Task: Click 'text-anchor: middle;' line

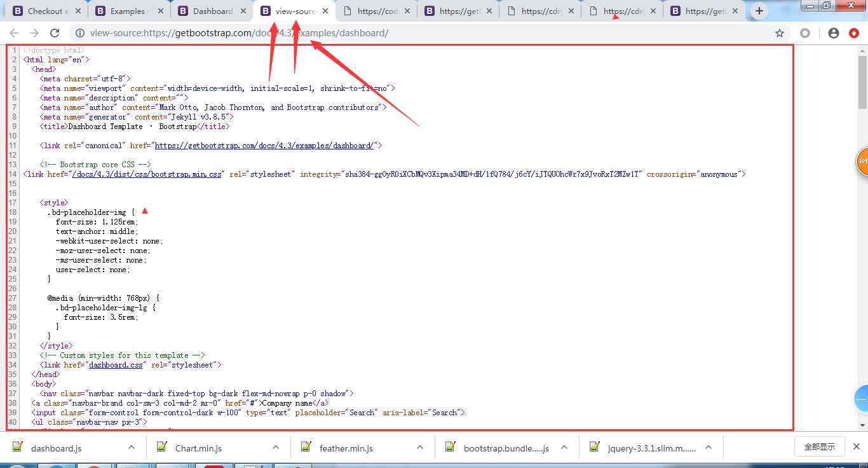Action: (x=97, y=231)
